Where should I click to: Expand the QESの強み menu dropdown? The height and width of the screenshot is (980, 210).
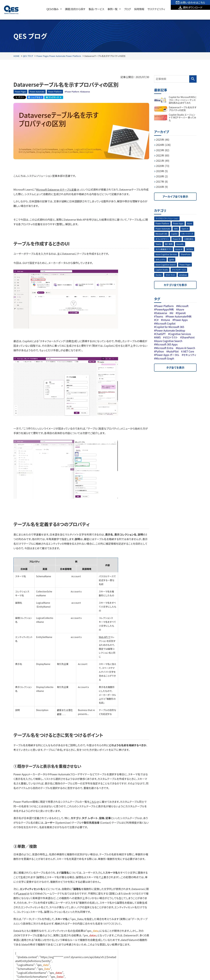pos(54,9)
